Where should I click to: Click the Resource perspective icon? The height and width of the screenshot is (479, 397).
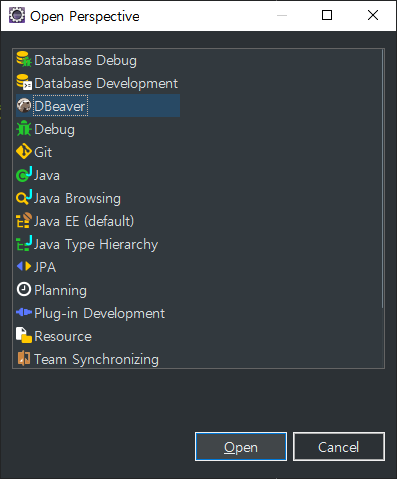pos(24,335)
